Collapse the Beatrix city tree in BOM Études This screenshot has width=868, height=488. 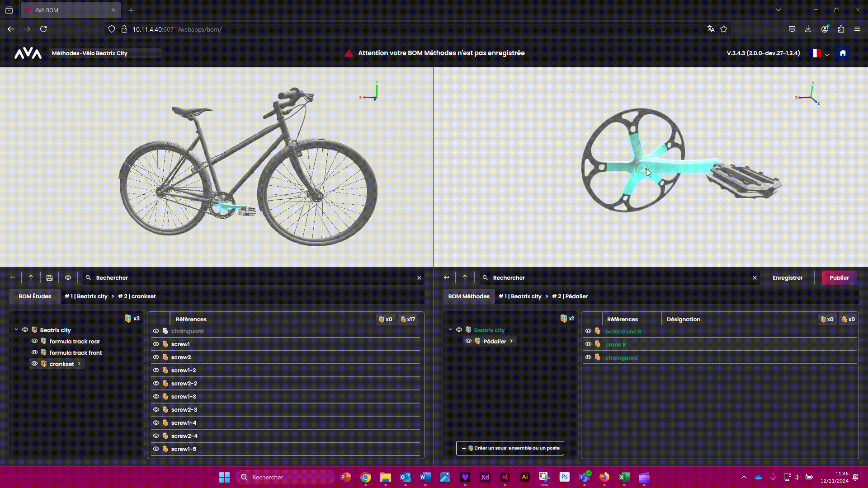click(16, 330)
